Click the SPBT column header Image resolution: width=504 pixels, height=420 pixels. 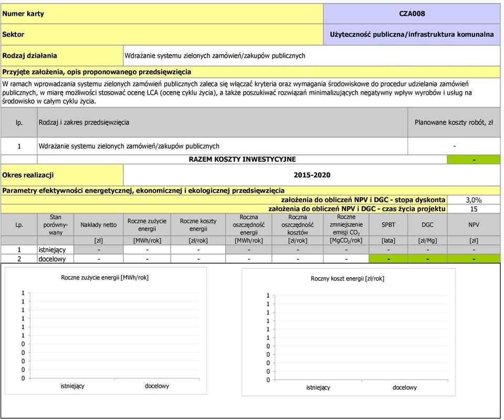coord(388,225)
